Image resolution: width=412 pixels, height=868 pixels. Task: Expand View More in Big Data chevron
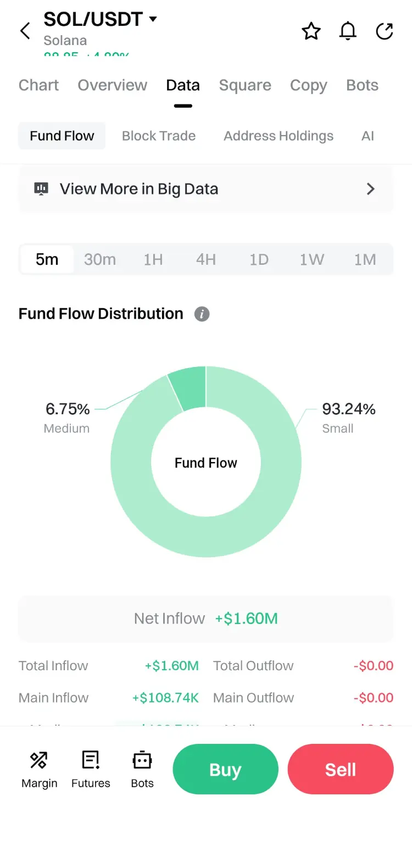coord(371,189)
